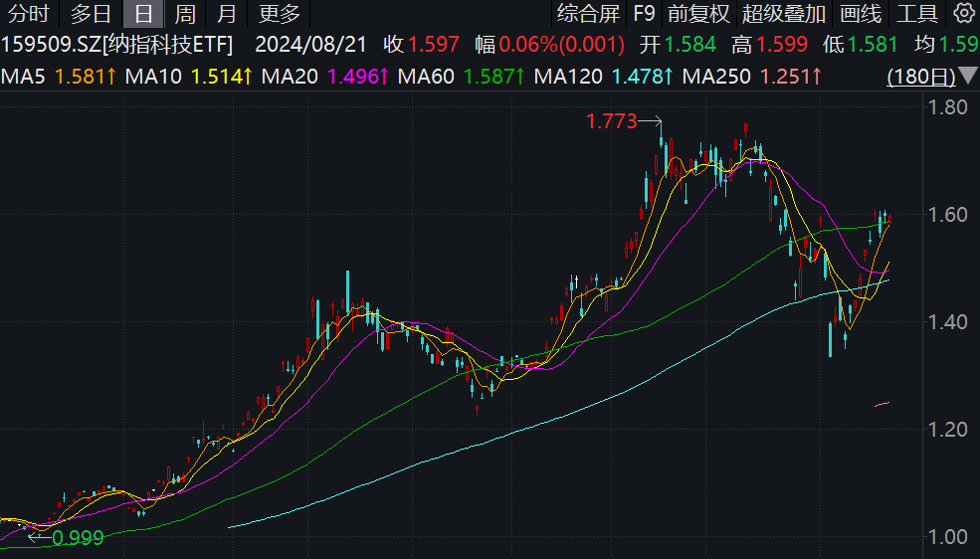Click the 1.773 high price marker
The height and width of the screenshot is (559, 980).
[611, 121]
